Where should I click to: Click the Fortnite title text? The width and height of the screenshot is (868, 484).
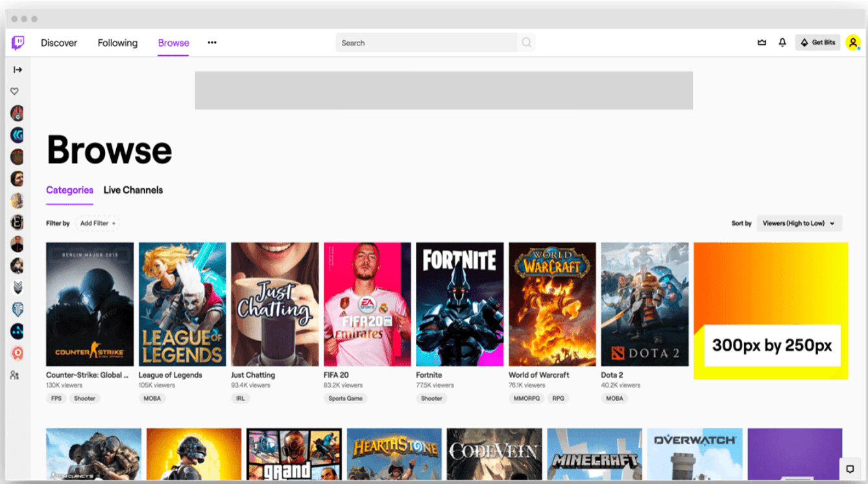coord(429,375)
